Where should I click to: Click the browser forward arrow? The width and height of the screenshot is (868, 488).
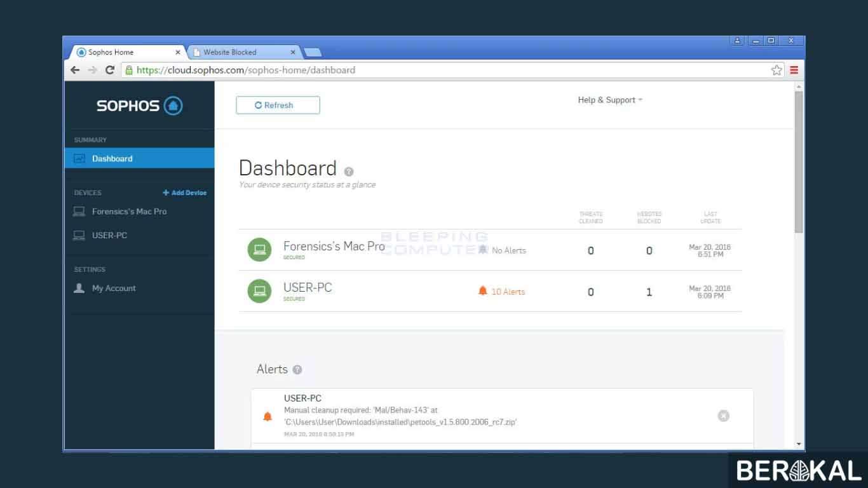coord(93,70)
